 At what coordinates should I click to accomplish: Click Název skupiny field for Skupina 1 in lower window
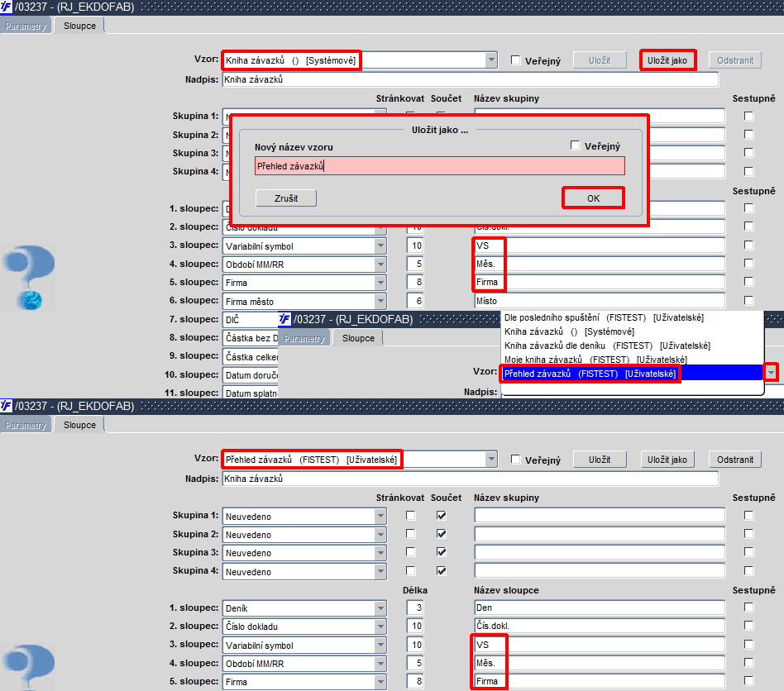pos(600,515)
